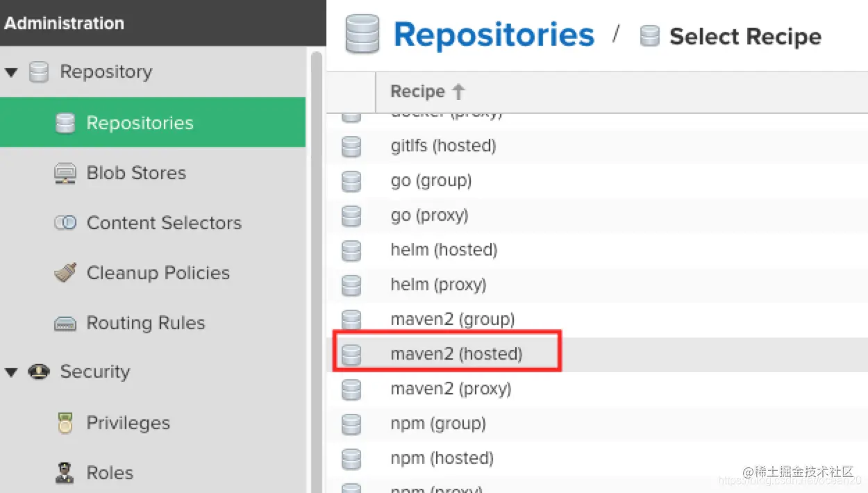Screen dimensions: 868x493
Task: Click the large Repositories header icon
Action: pyautogui.click(x=362, y=35)
